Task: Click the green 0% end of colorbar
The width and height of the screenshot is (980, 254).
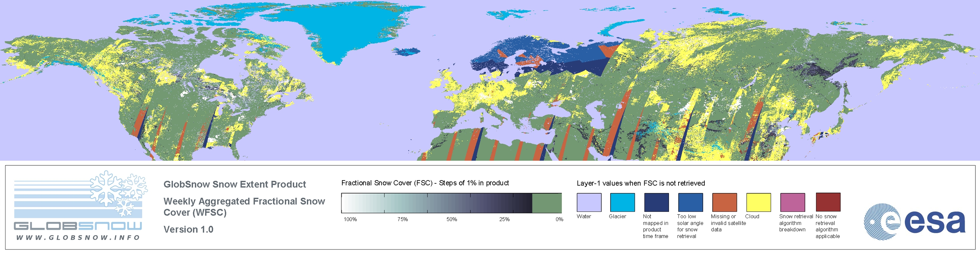Action: pos(547,203)
